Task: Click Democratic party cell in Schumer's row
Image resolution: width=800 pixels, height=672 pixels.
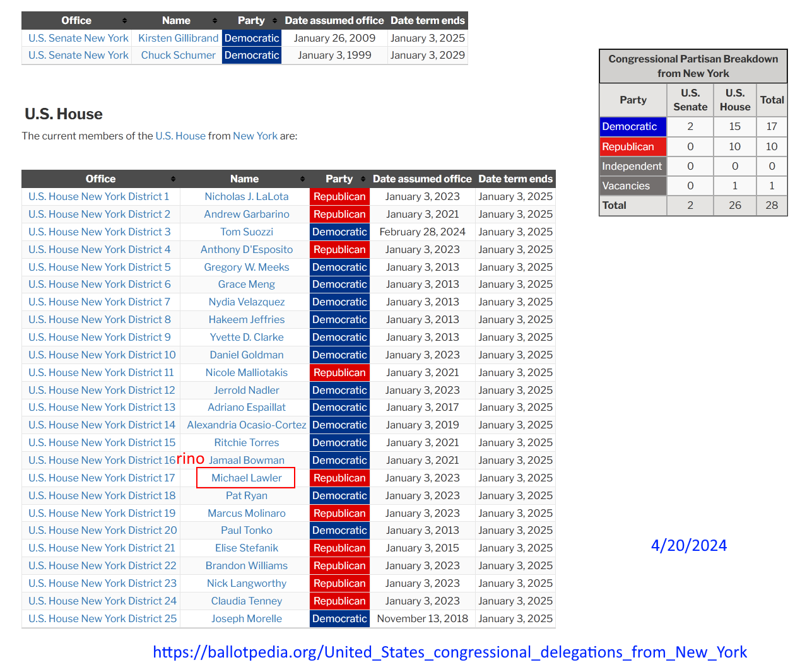Action: tap(252, 56)
